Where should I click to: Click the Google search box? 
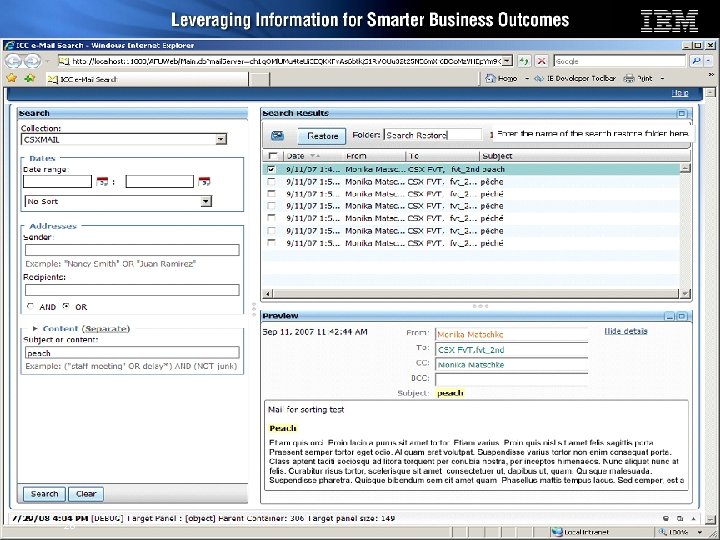pyautogui.click(x=620, y=61)
